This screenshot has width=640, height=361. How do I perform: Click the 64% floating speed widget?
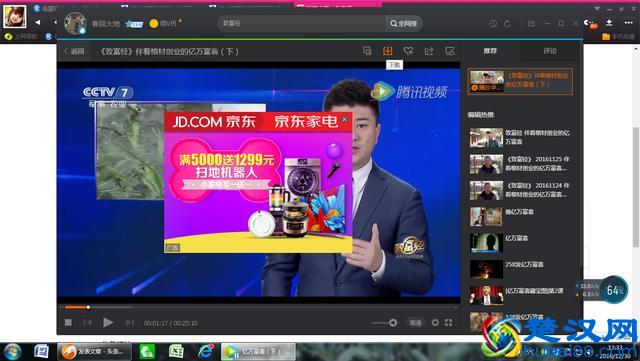(x=615, y=290)
